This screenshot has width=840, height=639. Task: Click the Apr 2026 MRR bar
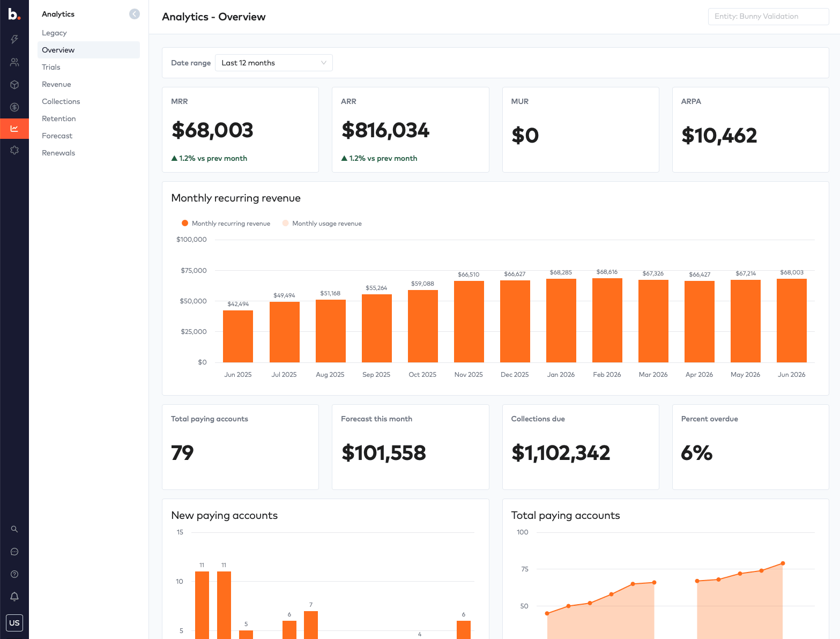(700, 322)
